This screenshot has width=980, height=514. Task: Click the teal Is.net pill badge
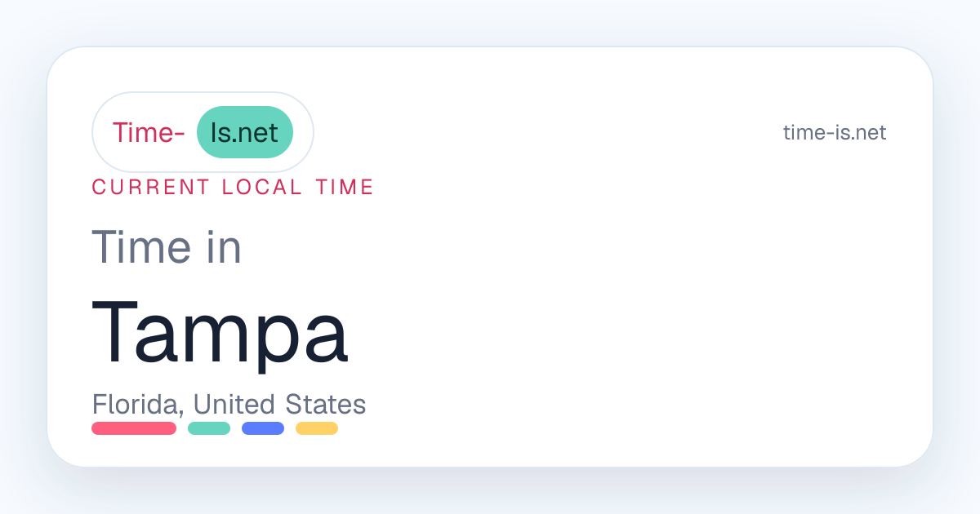coord(245,132)
